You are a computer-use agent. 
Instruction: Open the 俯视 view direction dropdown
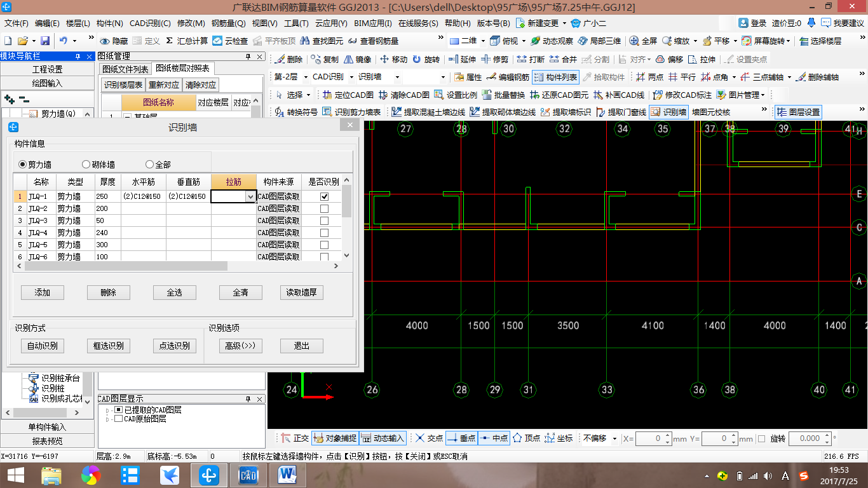(522, 41)
